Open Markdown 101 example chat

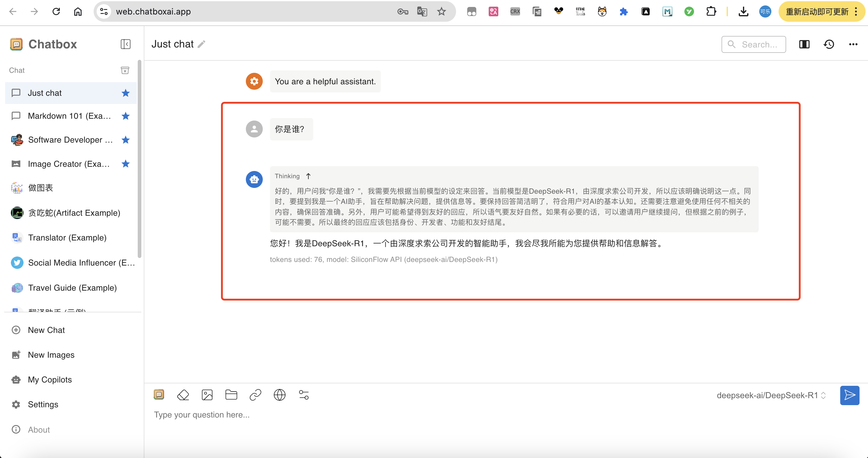click(71, 116)
